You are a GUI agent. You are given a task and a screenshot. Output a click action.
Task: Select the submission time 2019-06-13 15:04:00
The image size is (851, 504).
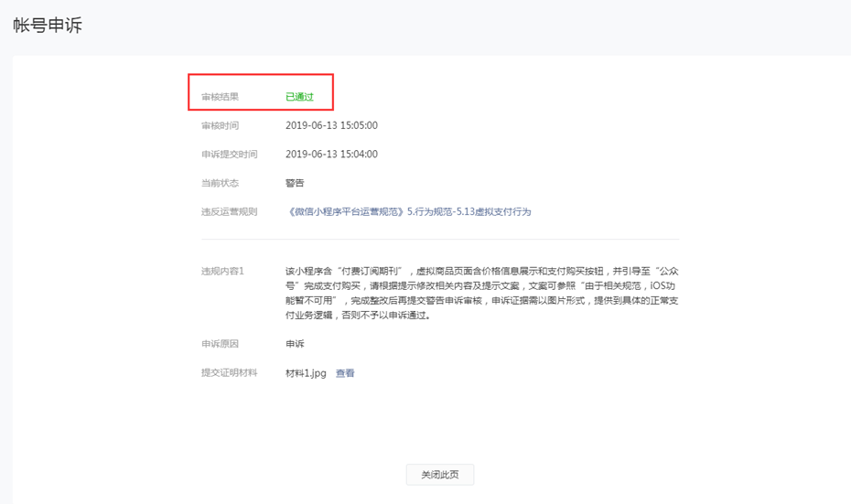[331, 155]
